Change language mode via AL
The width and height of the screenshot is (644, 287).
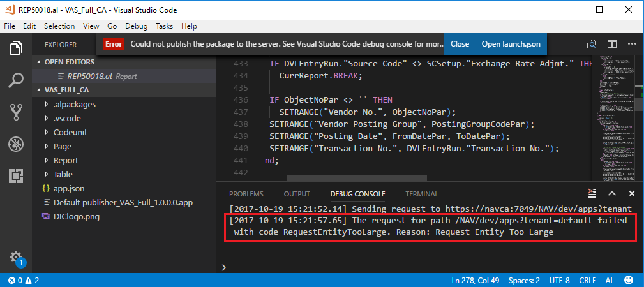coord(610,281)
